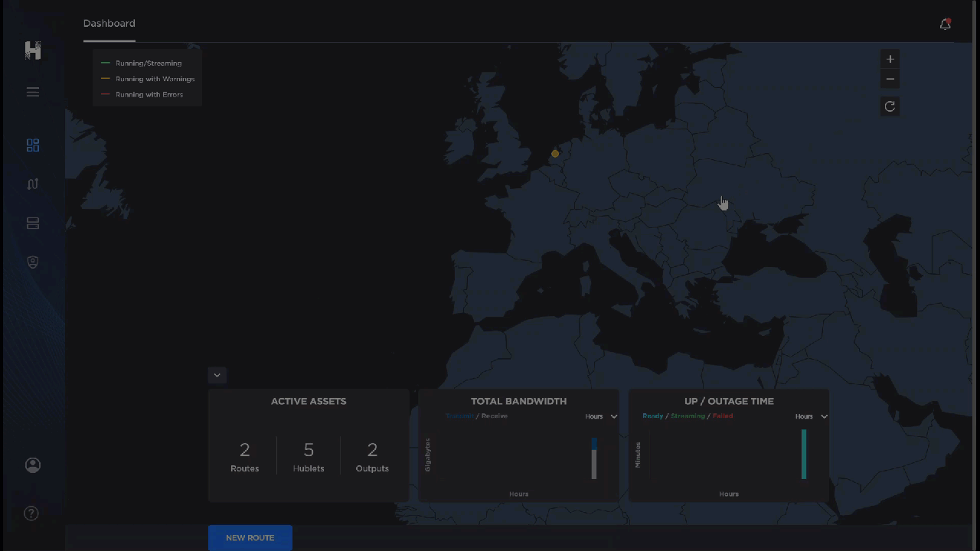Zoom in on the map with the plus control

coord(890,59)
